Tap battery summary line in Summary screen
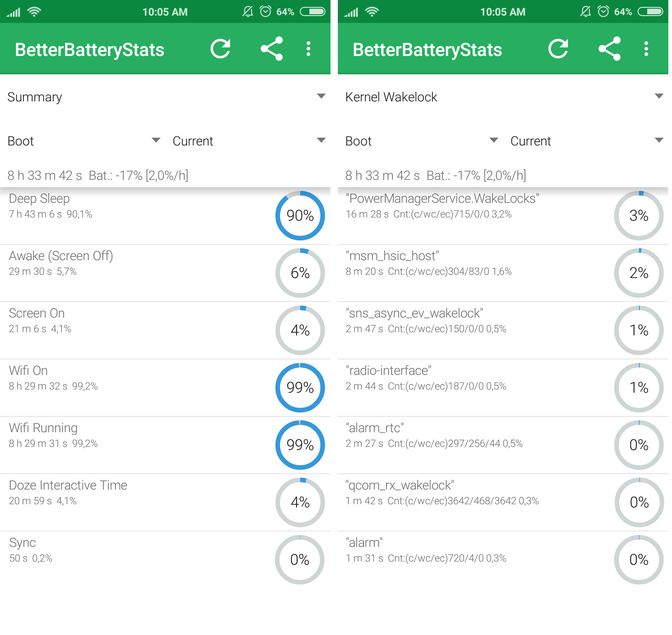The image size is (672, 635). (x=98, y=175)
